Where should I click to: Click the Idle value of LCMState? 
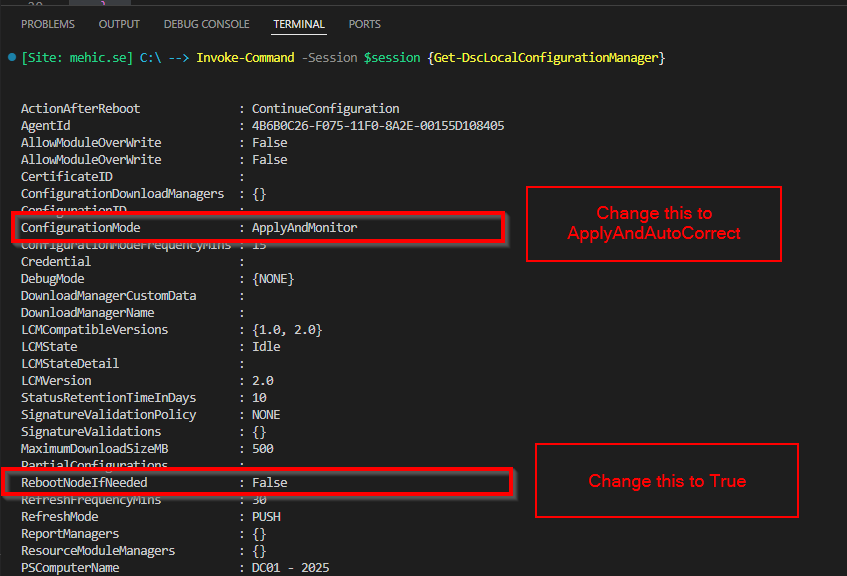click(266, 347)
